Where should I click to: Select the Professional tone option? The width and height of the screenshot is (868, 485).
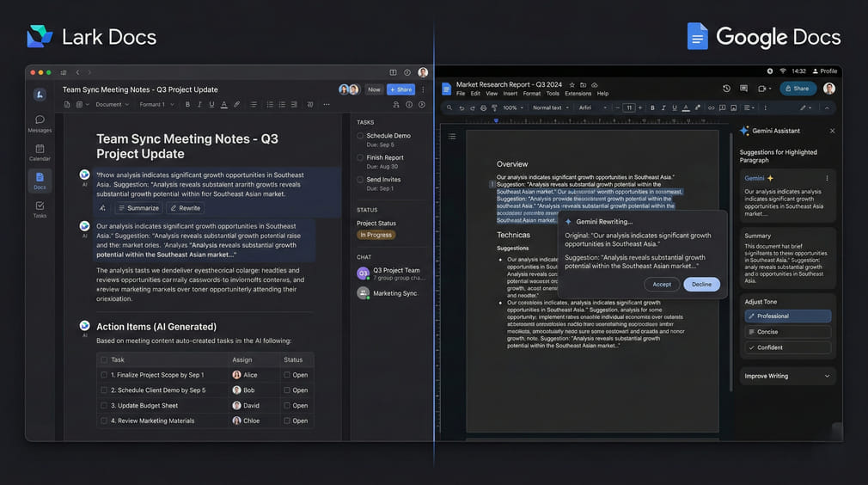coord(788,316)
